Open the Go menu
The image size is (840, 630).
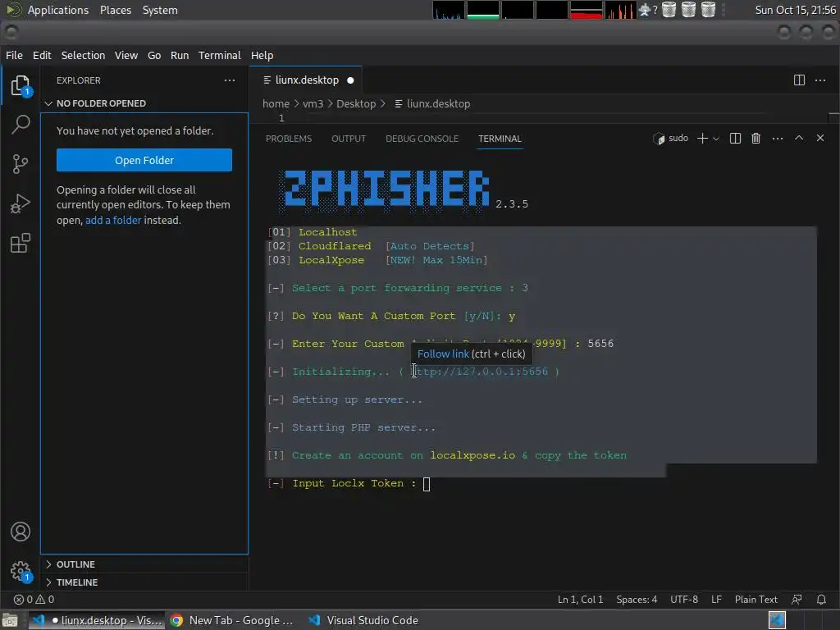(154, 55)
